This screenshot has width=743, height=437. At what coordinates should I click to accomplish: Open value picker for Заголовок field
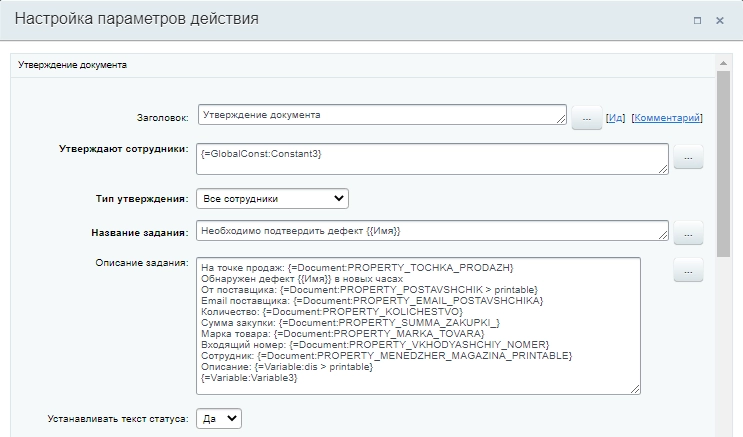586,118
